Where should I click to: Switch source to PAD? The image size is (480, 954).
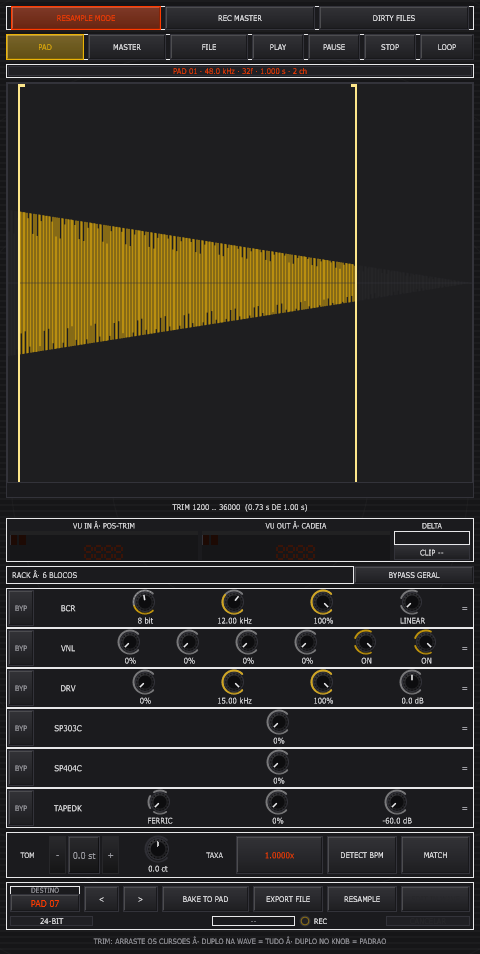[45, 47]
